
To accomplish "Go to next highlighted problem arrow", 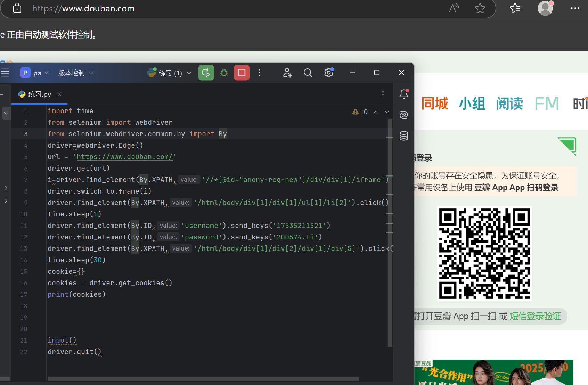I will click(x=387, y=112).
